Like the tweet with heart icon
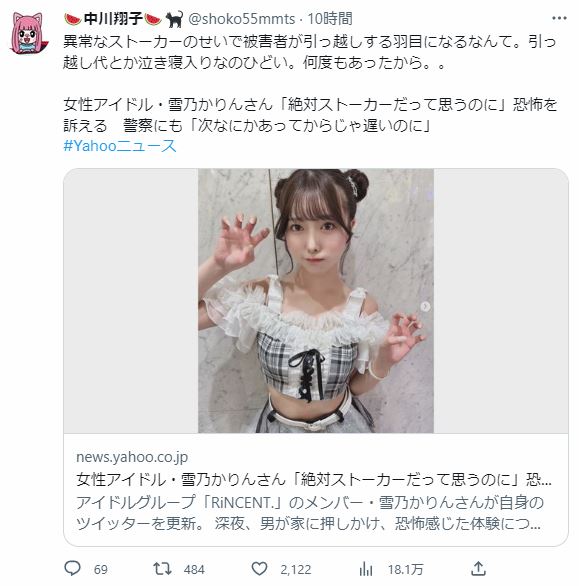Image resolution: width=579 pixels, height=586 pixels. tap(259, 568)
